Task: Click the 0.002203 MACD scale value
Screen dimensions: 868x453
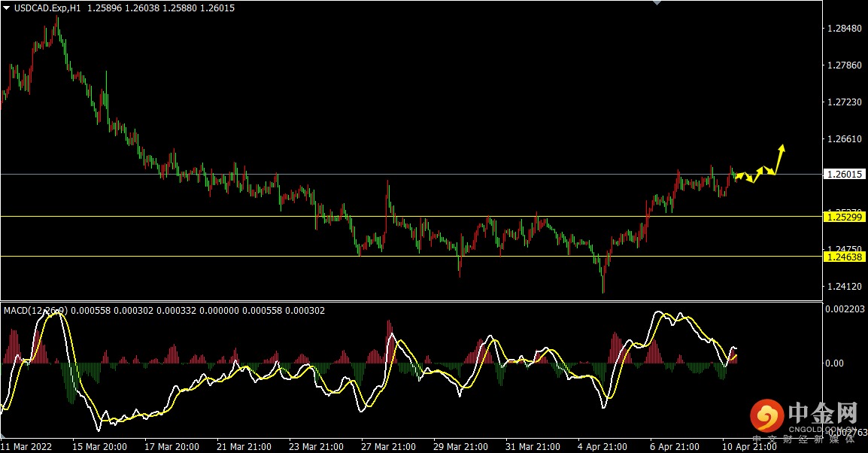Action: pyautogui.click(x=845, y=309)
